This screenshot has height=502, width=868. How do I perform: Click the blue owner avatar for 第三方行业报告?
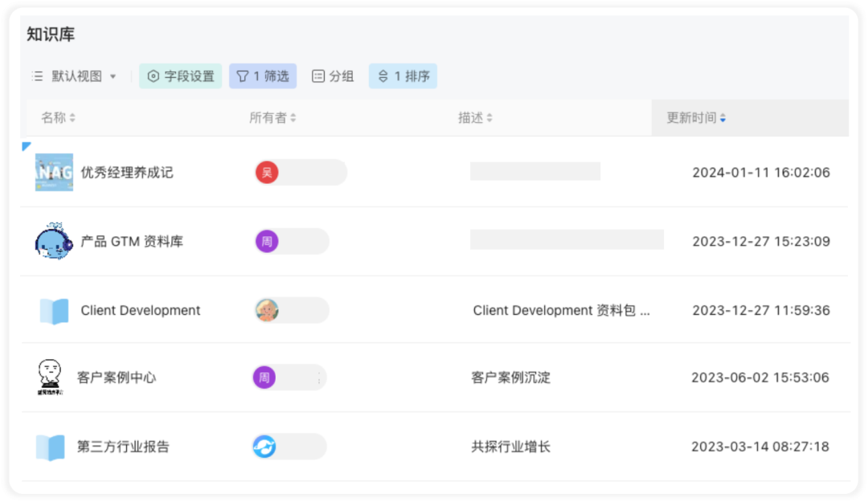point(264,447)
